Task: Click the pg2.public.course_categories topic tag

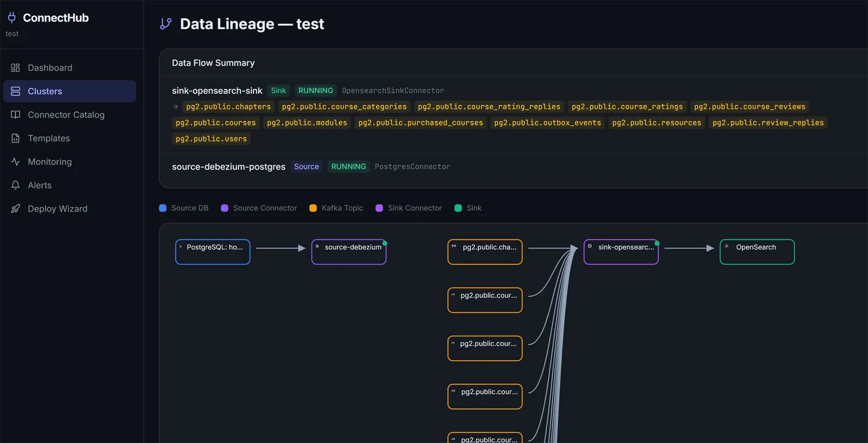Action: point(344,107)
